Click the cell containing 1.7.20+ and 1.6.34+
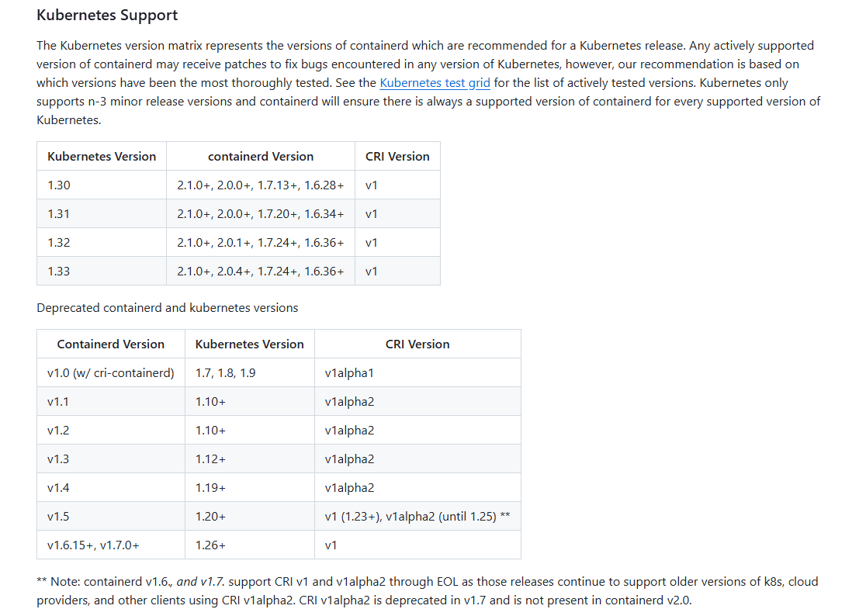This screenshot has height=616, width=866. coord(260,214)
